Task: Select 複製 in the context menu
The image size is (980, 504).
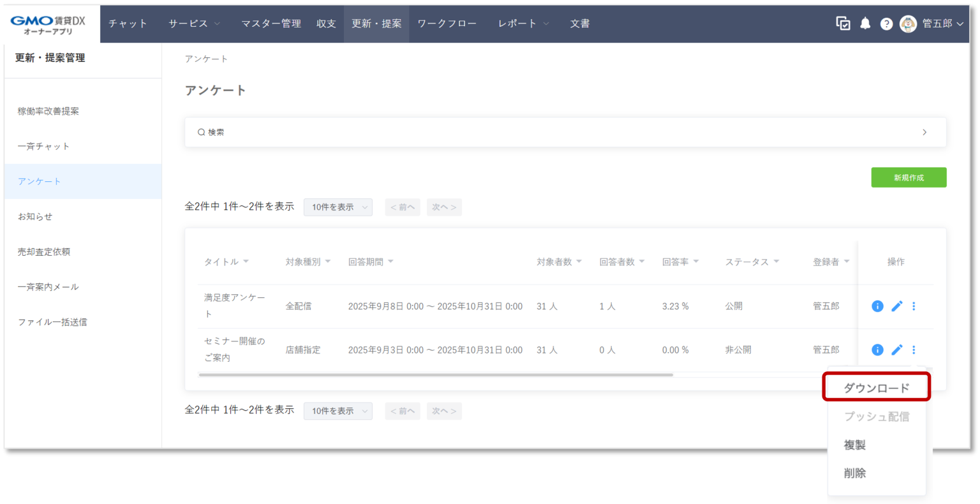Action: (x=855, y=444)
